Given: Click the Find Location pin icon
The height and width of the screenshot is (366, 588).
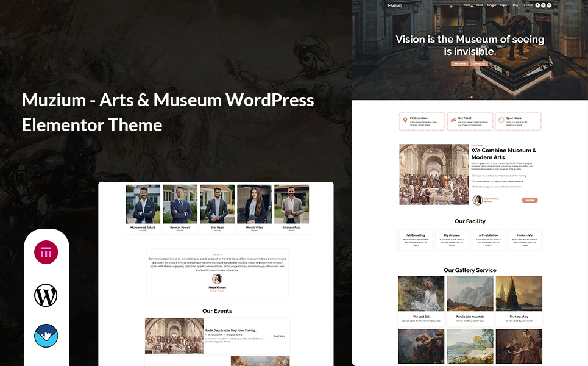Looking at the screenshot, I should pyautogui.click(x=405, y=121).
